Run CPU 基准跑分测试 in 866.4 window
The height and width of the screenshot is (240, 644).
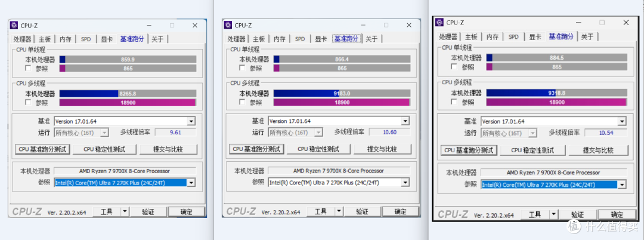click(256, 149)
